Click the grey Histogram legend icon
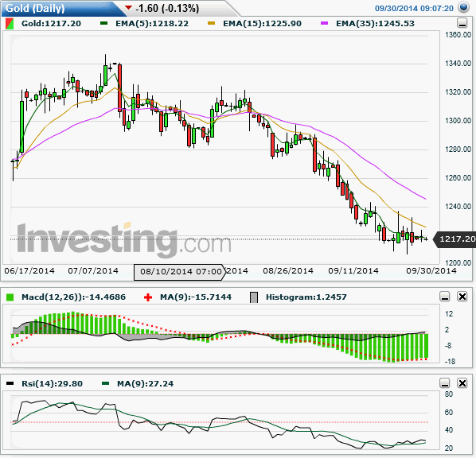This screenshot has height=458, width=476. (x=254, y=297)
